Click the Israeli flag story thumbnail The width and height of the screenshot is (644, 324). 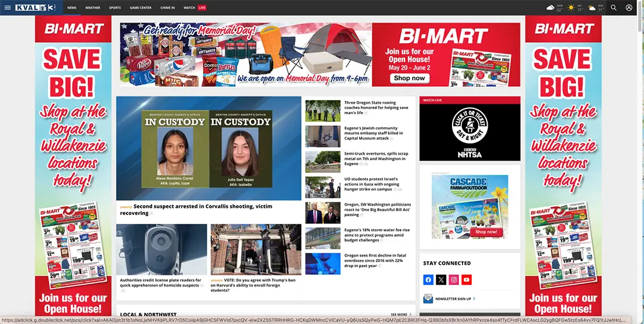pyautogui.click(x=323, y=136)
